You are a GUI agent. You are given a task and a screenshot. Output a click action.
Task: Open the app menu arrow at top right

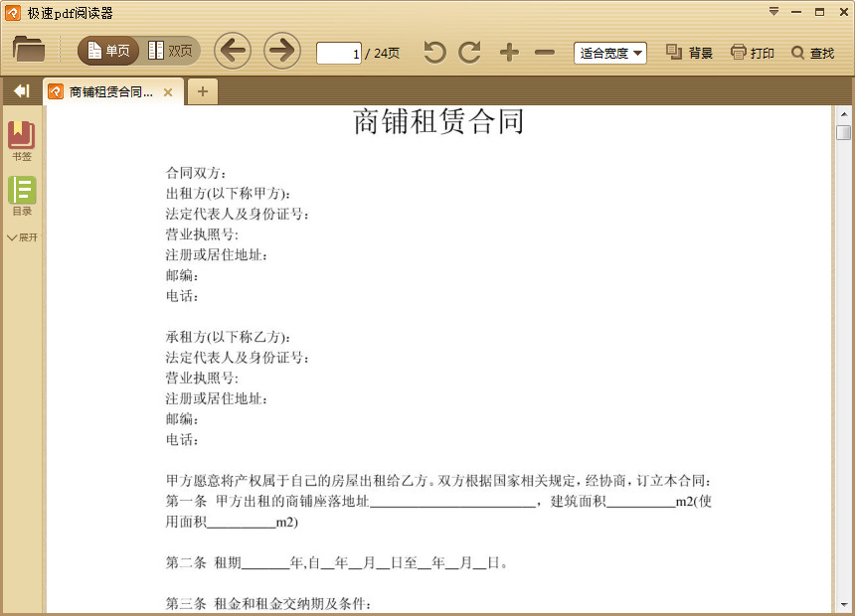click(773, 12)
